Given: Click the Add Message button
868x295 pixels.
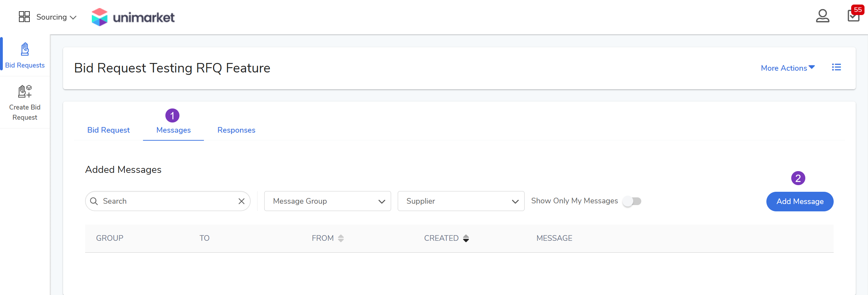Looking at the screenshot, I should 800,202.
